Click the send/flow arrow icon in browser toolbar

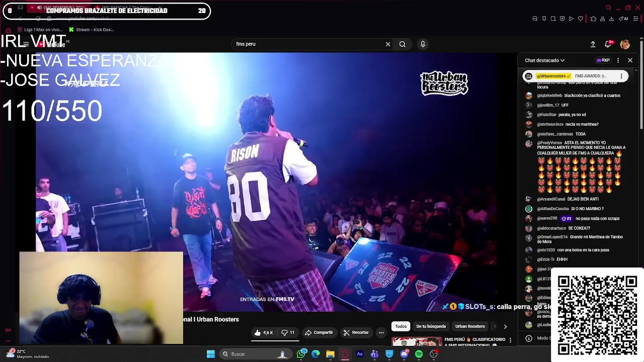[x=571, y=19]
